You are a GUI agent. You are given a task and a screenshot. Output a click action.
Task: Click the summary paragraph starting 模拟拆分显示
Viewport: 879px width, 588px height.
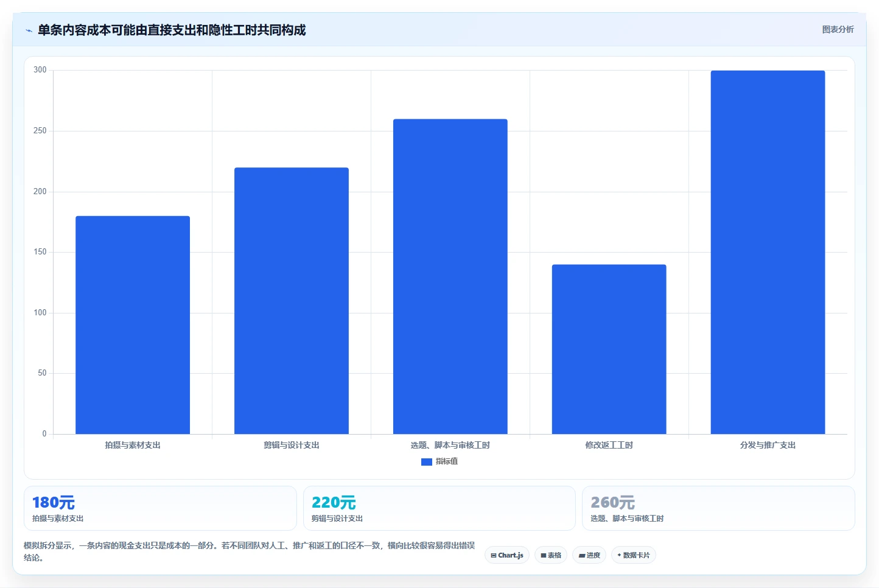[249, 551]
